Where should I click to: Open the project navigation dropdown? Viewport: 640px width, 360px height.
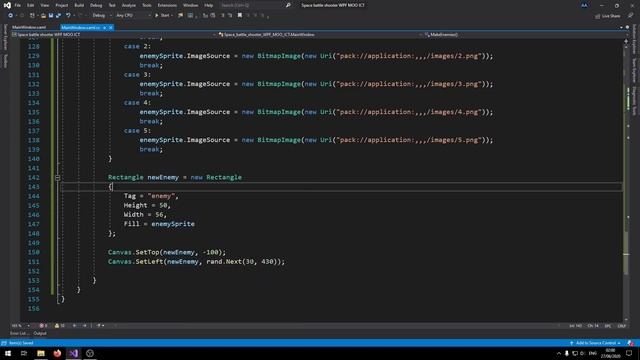pyautogui.click(x=113, y=35)
